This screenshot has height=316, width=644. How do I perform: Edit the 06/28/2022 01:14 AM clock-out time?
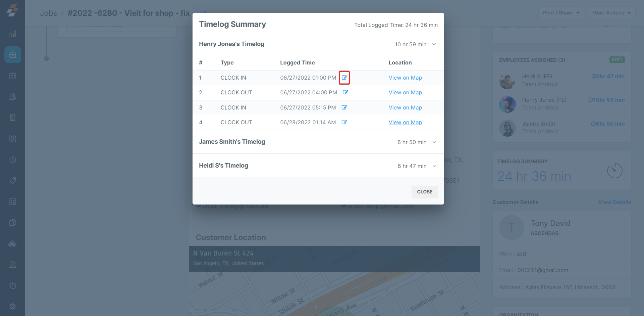pos(344,122)
